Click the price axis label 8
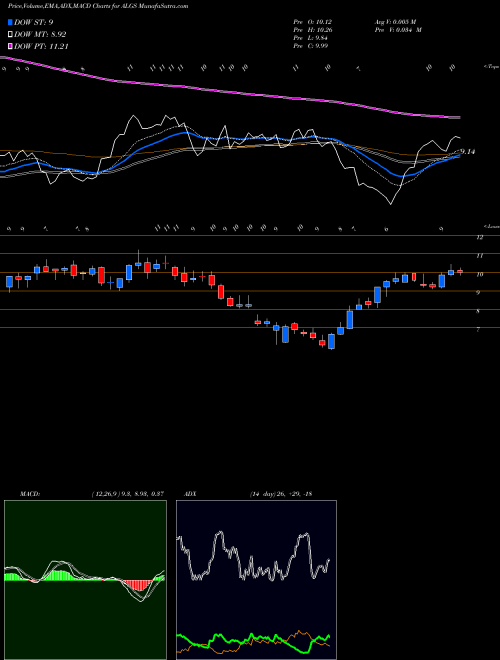Image resolution: width=500 pixels, height=660 pixels. click(x=478, y=311)
